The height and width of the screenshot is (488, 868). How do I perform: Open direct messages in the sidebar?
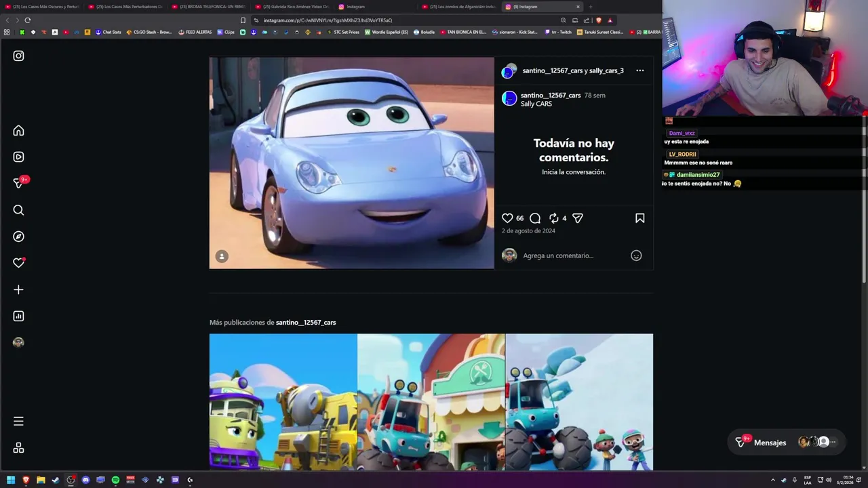[x=18, y=183]
